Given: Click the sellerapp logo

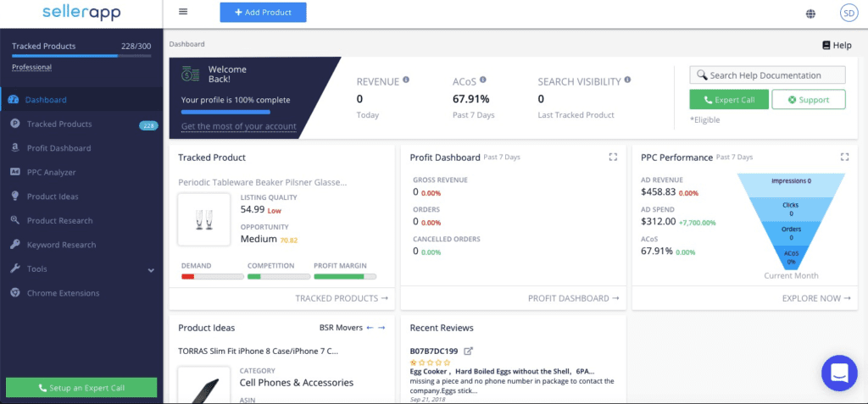Looking at the screenshot, I should [x=81, y=13].
